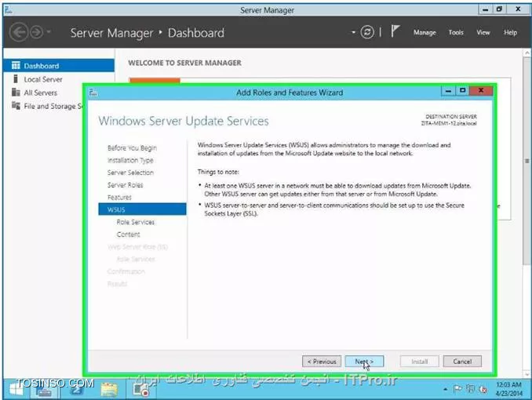This screenshot has height=400, width=532.
Task: Click the Server Manager title bar icon
Action: [8, 10]
